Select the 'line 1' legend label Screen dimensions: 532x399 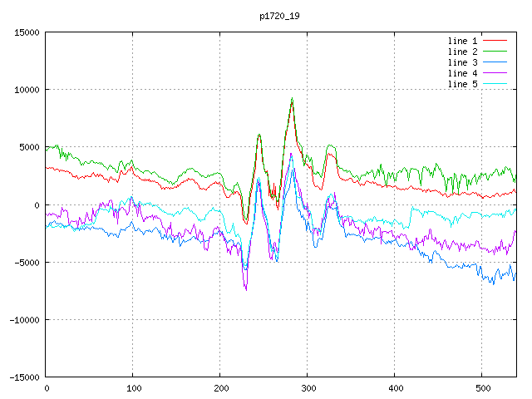[x=462, y=41]
